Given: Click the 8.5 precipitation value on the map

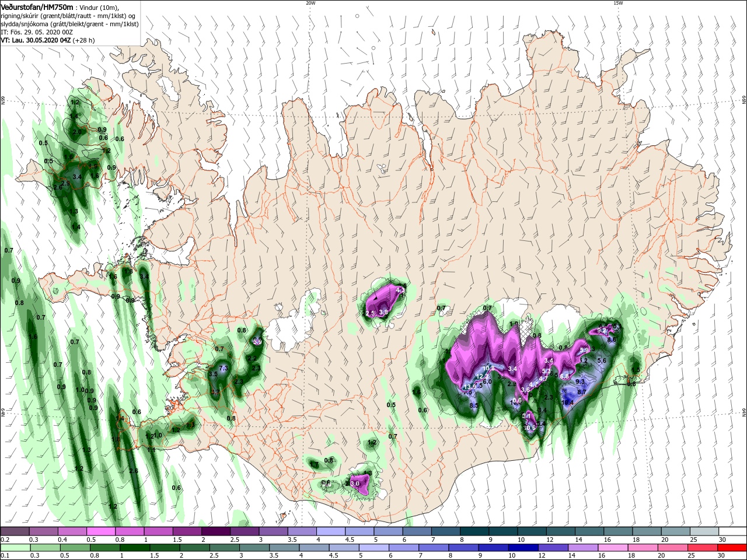Looking at the screenshot, I should pos(474,405).
